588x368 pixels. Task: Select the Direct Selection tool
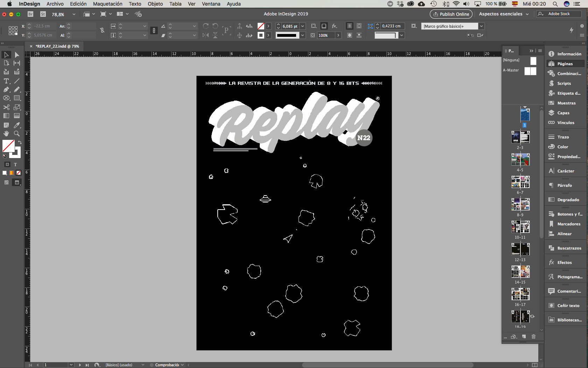pyautogui.click(x=17, y=55)
